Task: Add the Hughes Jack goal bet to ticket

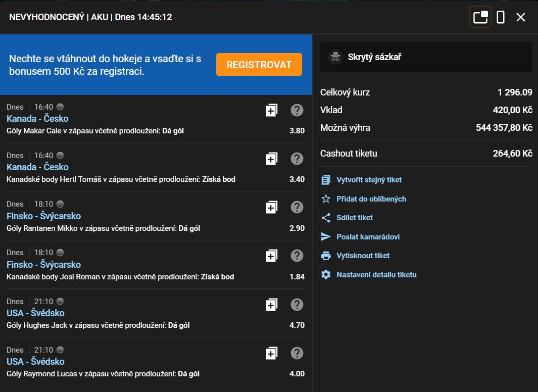Action: tap(271, 305)
